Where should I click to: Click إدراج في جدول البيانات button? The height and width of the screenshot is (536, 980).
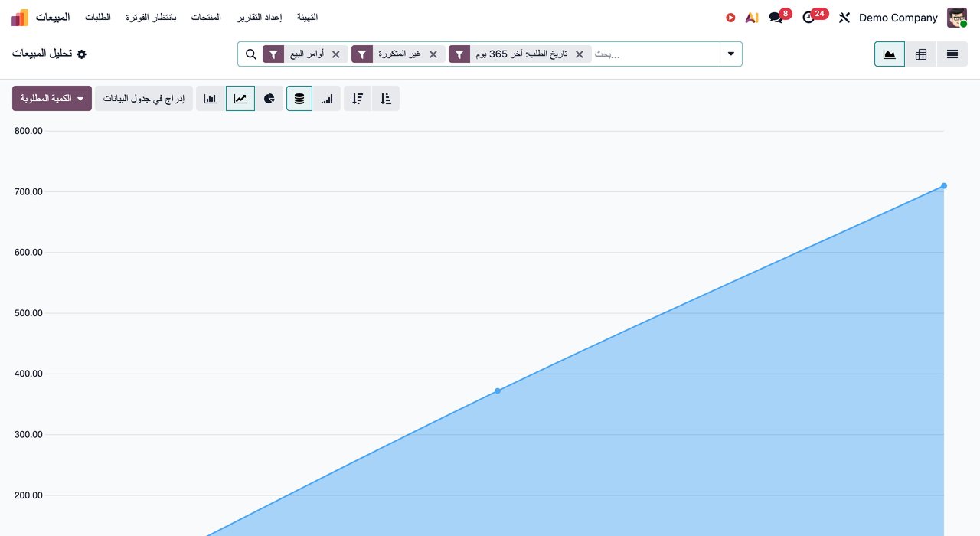click(x=144, y=99)
